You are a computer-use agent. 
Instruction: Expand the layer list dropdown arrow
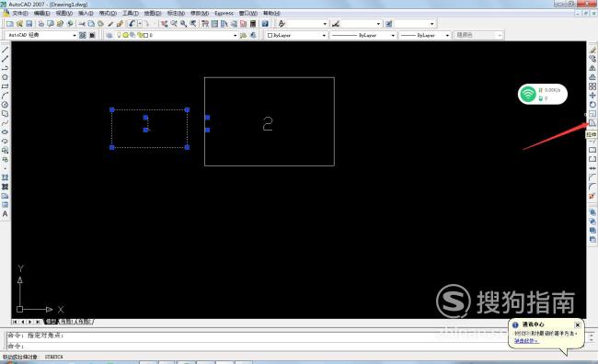pyautogui.click(x=235, y=35)
